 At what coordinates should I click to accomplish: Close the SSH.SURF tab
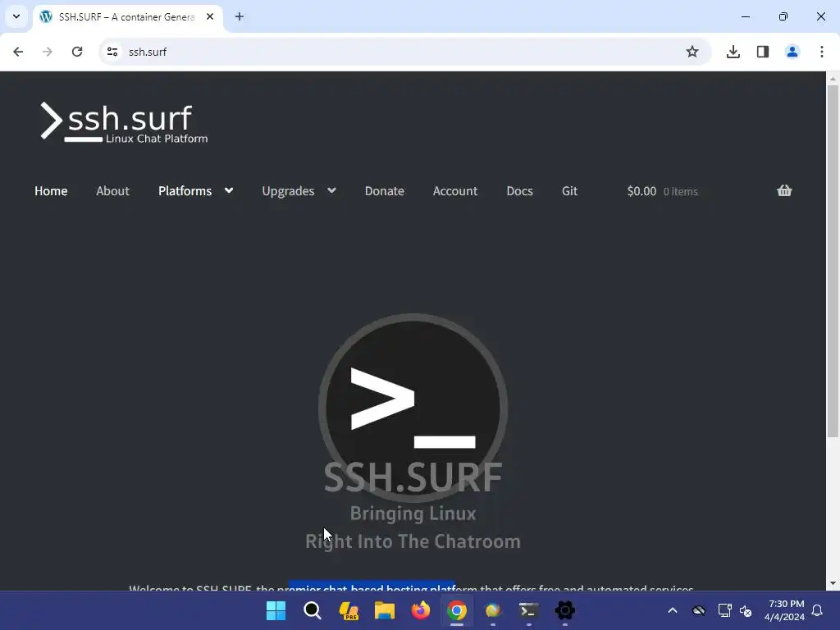click(210, 16)
